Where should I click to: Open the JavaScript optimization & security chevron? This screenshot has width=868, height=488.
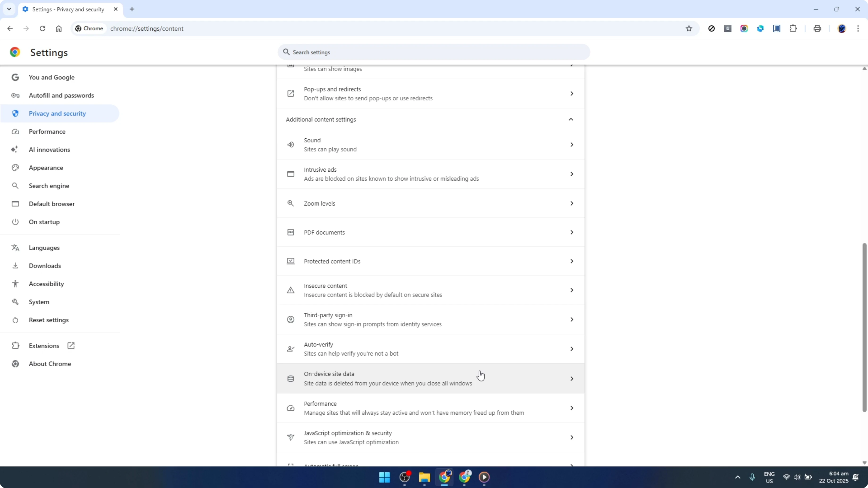(572, 437)
